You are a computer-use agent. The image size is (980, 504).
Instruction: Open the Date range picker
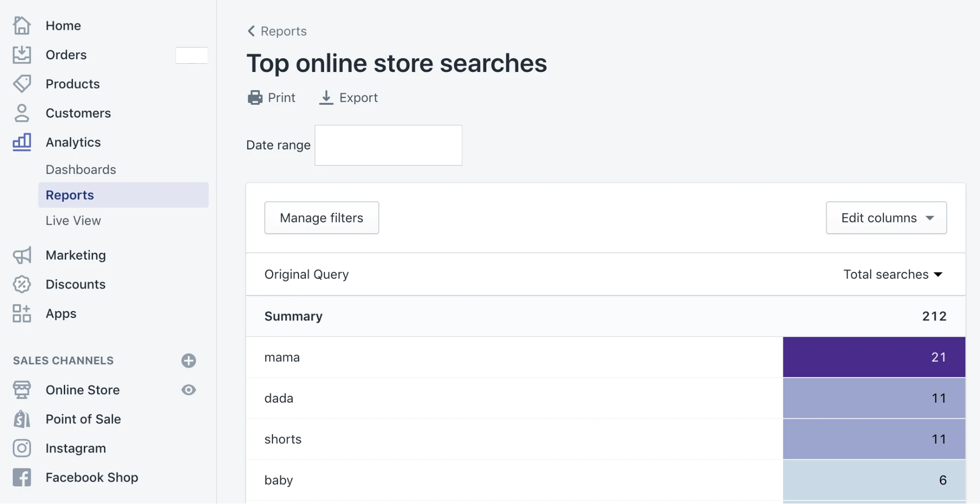click(x=388, y=145)
